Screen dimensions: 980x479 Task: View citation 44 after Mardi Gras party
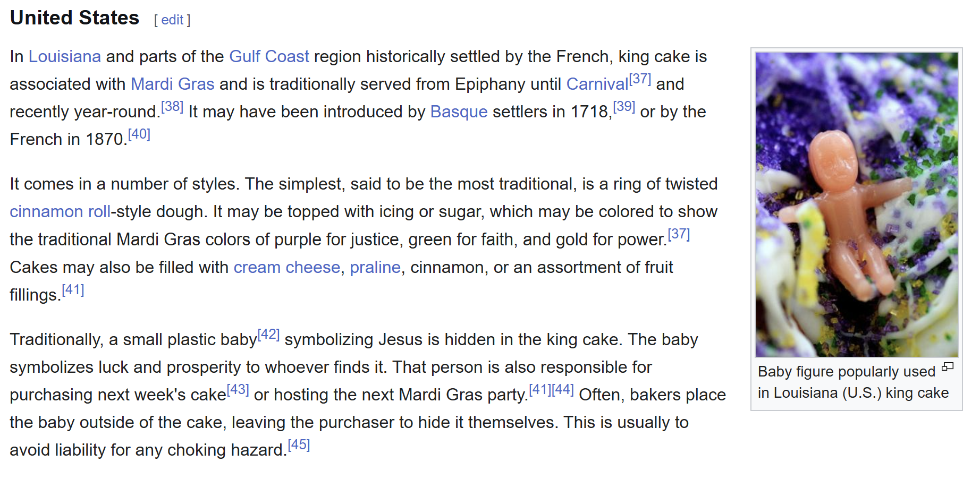pyautogui.click(x=563, y=390)
